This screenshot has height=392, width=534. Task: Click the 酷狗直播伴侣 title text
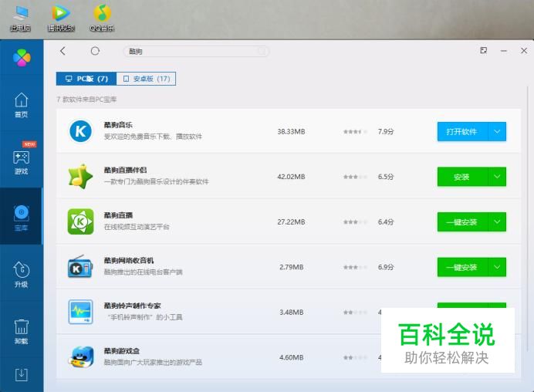coord(125,170)
